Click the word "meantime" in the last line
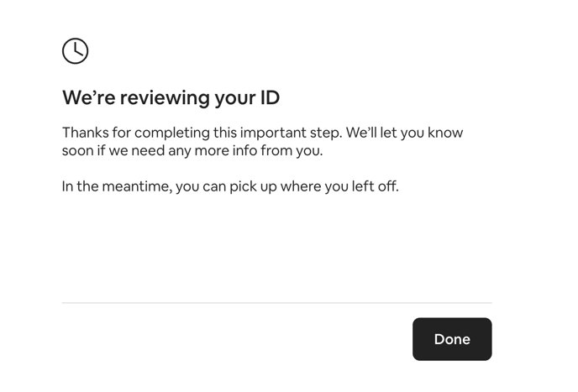The width and height of the screenshot is (578, 392). [x=137, y=187]
